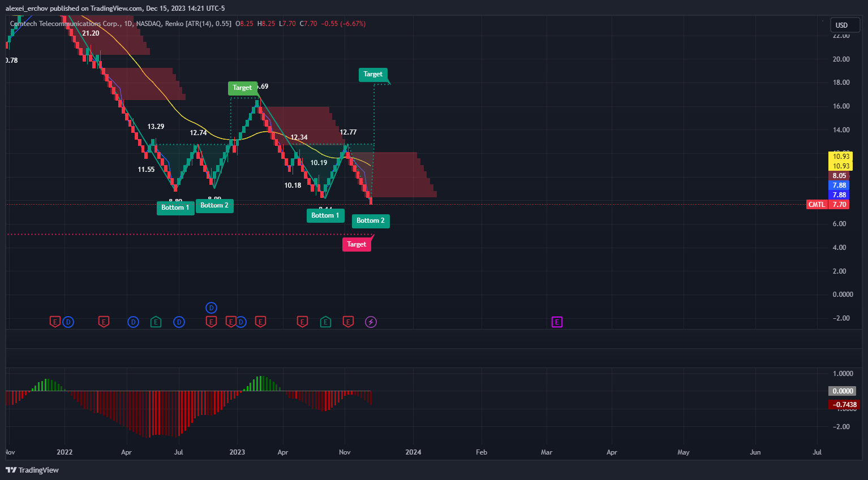Click the Renko [ATR(14), 0.55] chart type text

(x=198, y=24)
